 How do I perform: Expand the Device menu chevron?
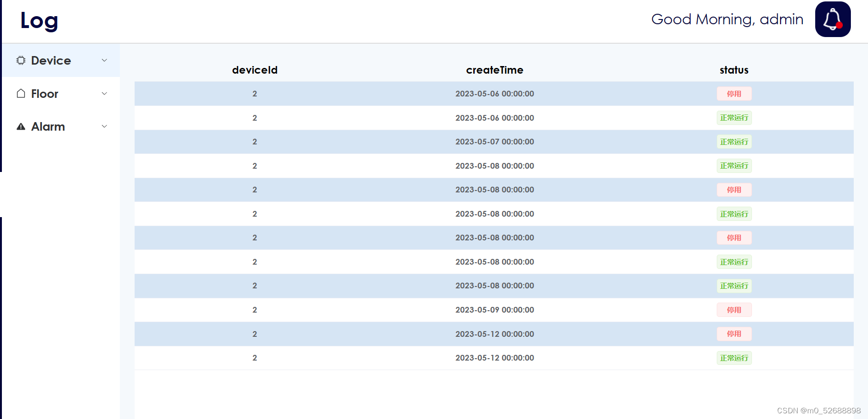point(105,60)
